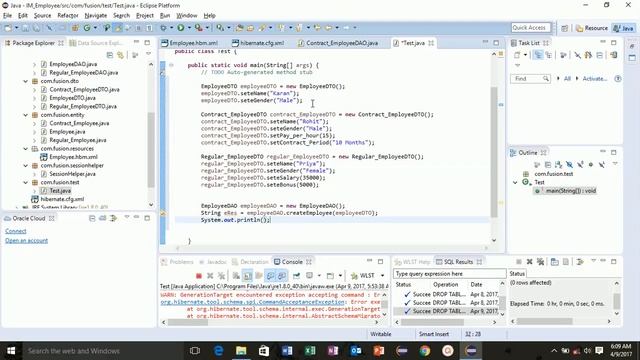Click Collapse All icon in Task List

pos(599,55)
